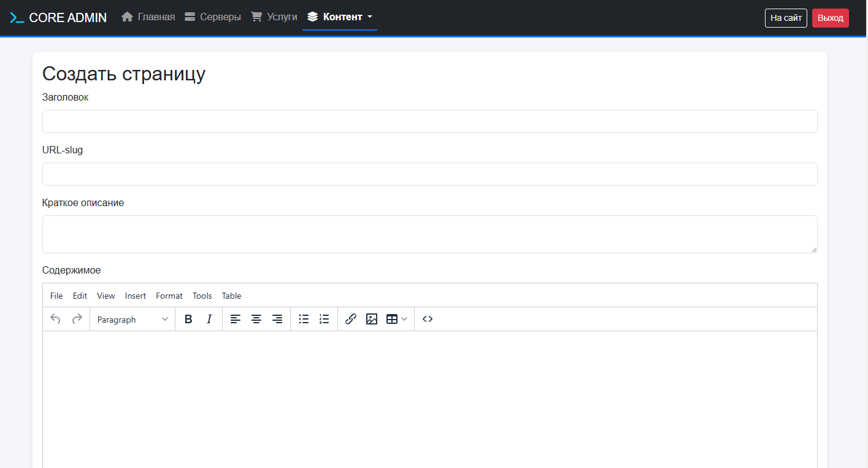Viewport: 868px width, 468px height.
Task: Toggle bold text formatting
Action: coord(188,319)
